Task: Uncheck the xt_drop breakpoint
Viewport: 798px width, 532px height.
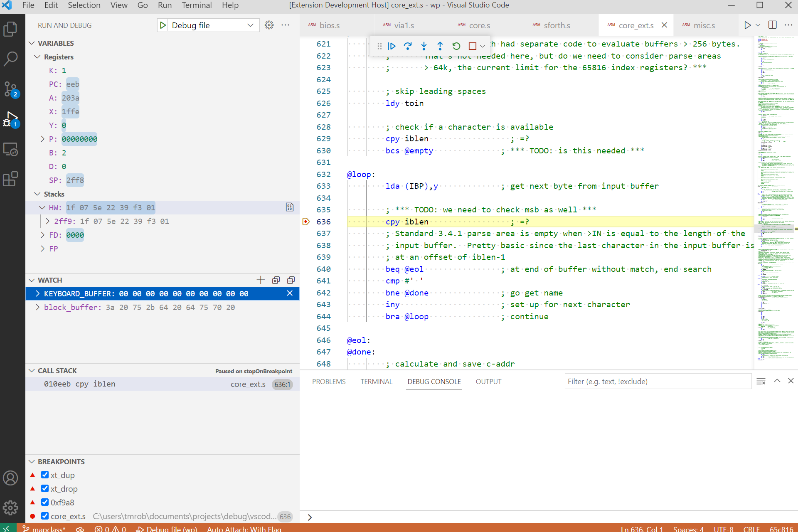Action: pyautogui.click(x=45, y=488)
